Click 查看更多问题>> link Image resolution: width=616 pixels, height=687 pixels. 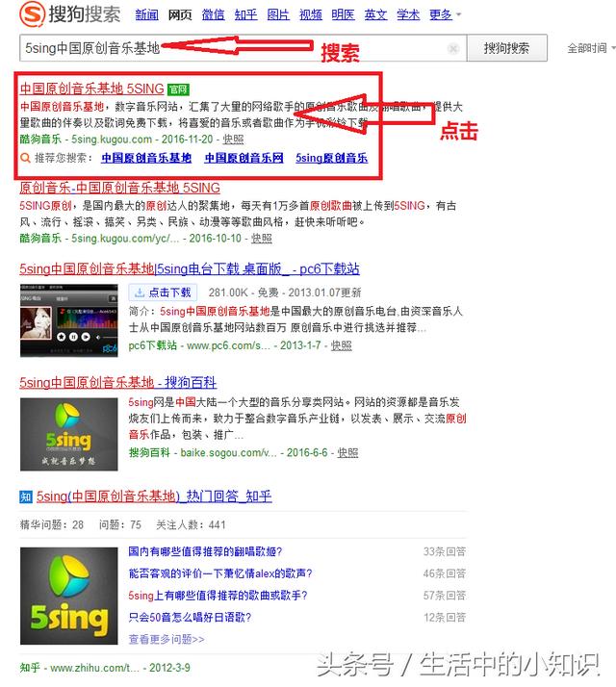pos(167,639)
